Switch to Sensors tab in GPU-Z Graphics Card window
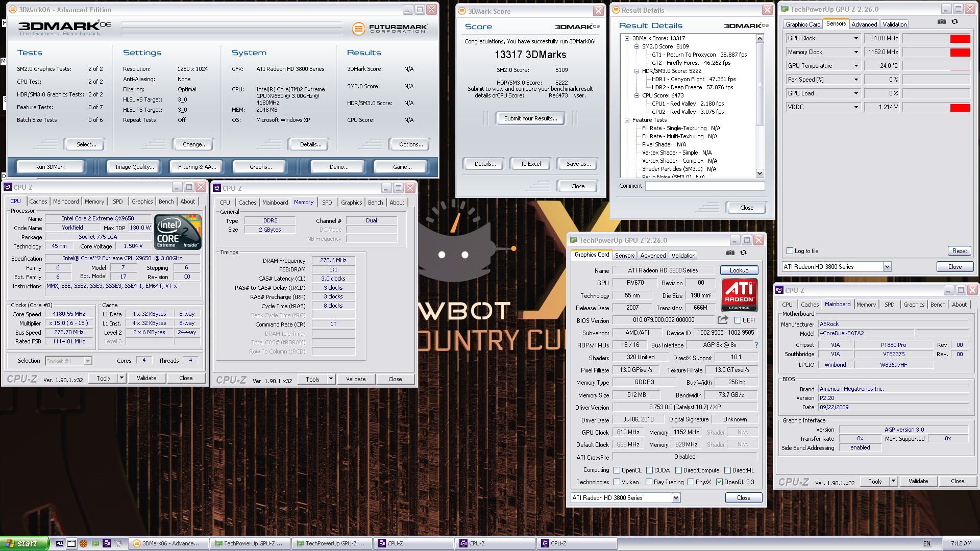 coord(625,256)
